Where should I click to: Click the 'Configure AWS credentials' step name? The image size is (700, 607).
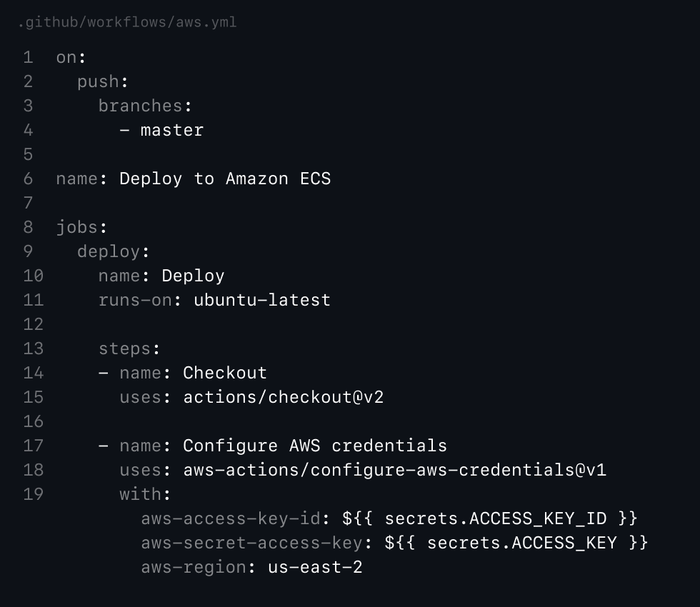[315, 446]
